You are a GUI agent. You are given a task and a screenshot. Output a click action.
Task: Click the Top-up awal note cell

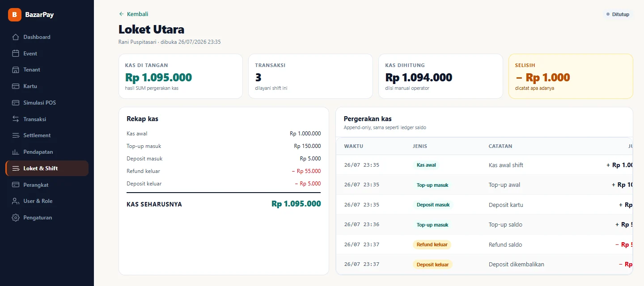point(504,185)
